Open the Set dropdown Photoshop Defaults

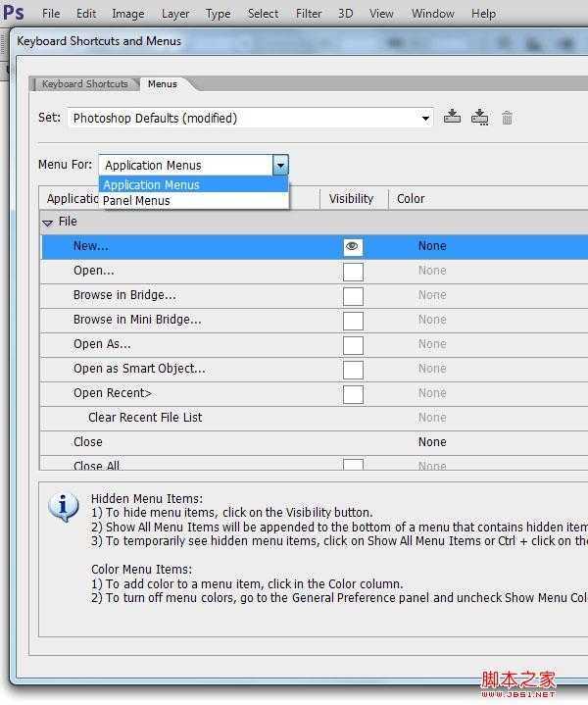[x=250, y=118]
